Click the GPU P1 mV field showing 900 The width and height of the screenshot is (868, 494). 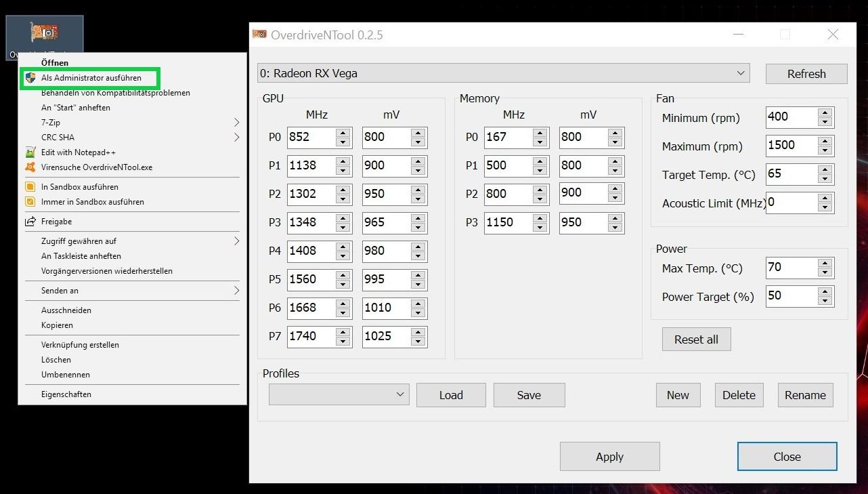(387, 166)
